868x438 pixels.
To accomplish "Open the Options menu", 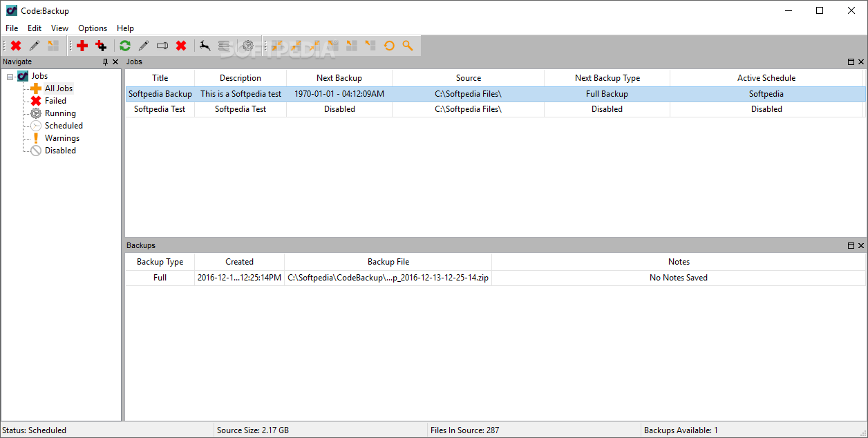I will click(93, 28).
